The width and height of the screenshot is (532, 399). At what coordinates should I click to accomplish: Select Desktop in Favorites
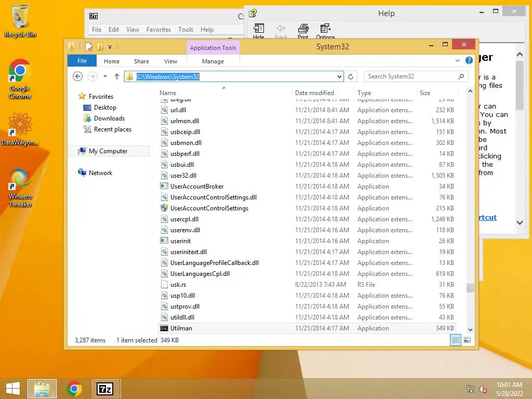[99, 107]
